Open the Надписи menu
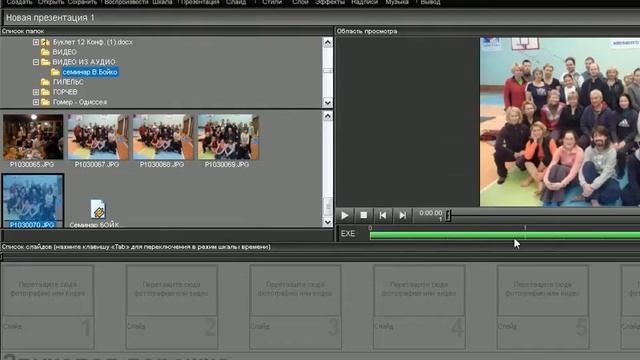The height and width of the screenshot is (360, 640). [364, 2]
